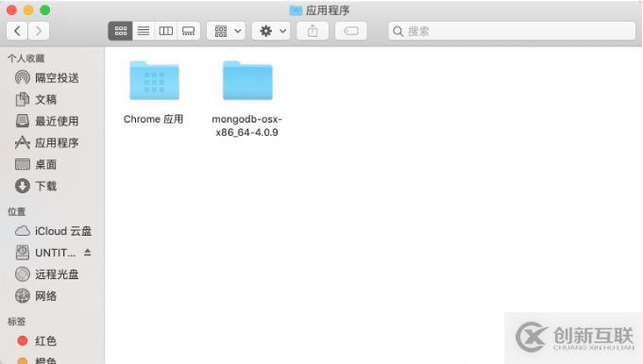Close the Finder window
643x364 pixels.
pos(12,10)
